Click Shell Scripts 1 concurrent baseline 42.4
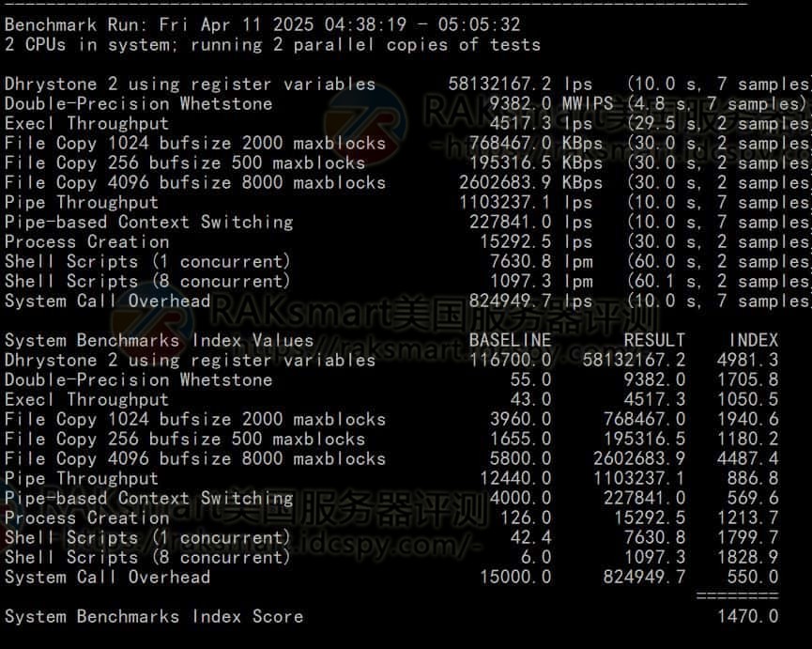The image size is (812, 649). [530, 537]
